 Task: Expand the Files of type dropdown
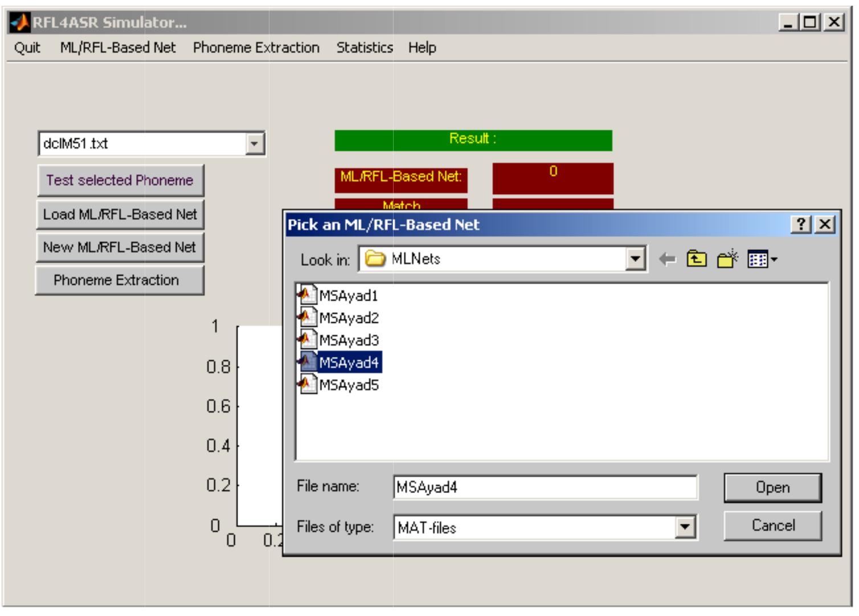(x=685, y=527)
